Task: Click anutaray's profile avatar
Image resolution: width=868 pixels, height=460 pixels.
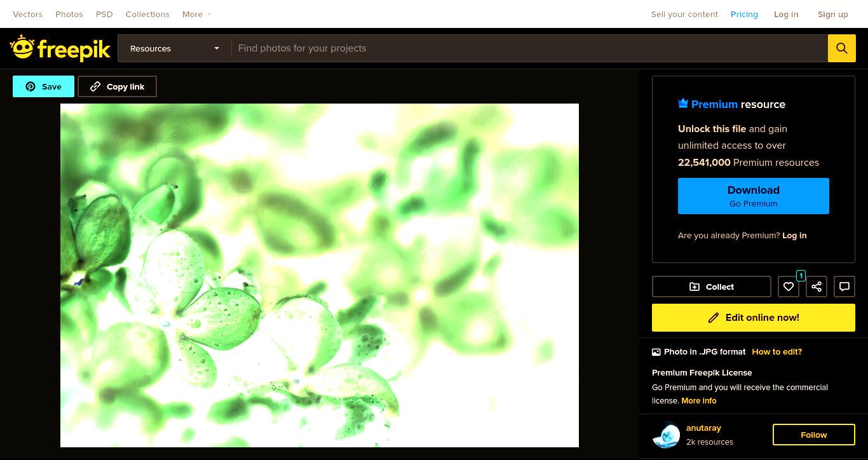Action: pyautogui.click(x=666, y=435)
